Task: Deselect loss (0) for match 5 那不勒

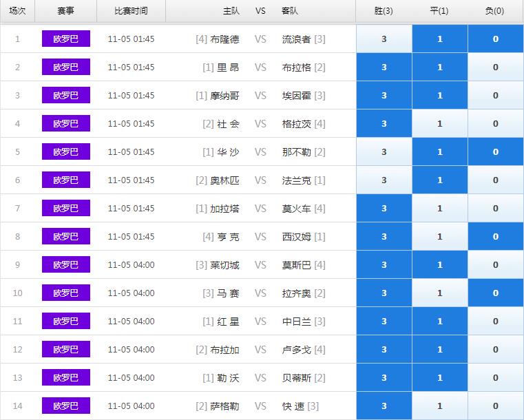Action: click(496, 151)
